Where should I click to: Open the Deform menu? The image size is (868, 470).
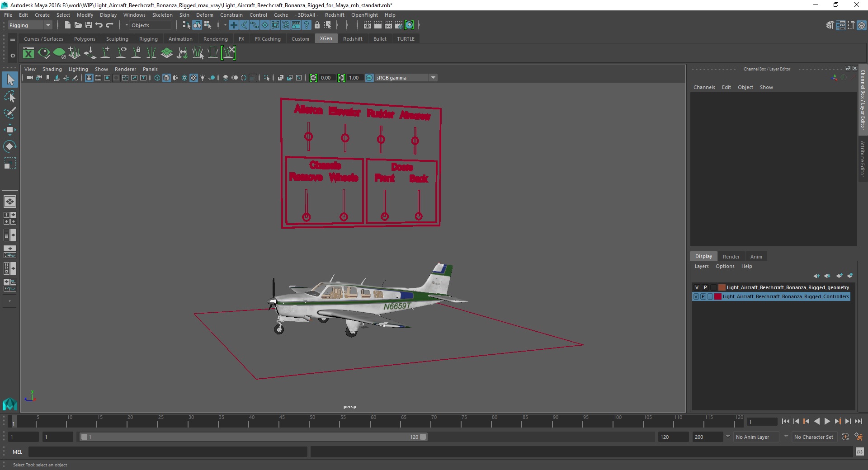(x=204, y=15)
